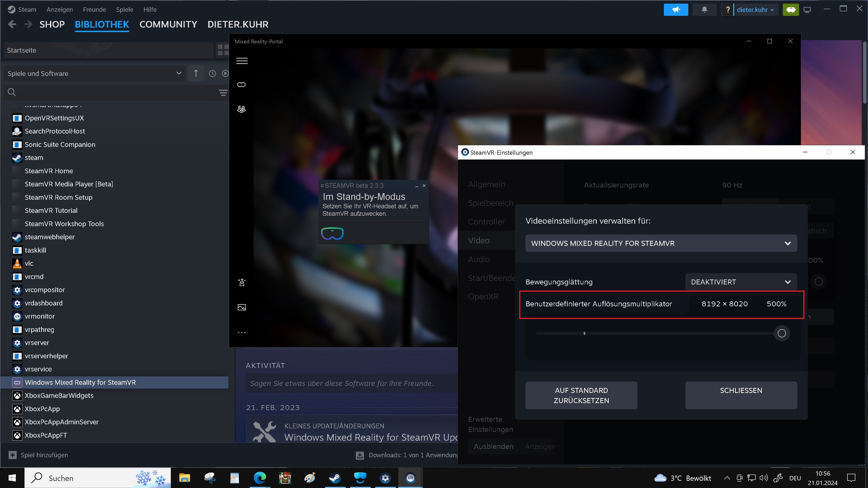
Task: Open Microsoft Edge from the taskbar
Action: [260, 478]
